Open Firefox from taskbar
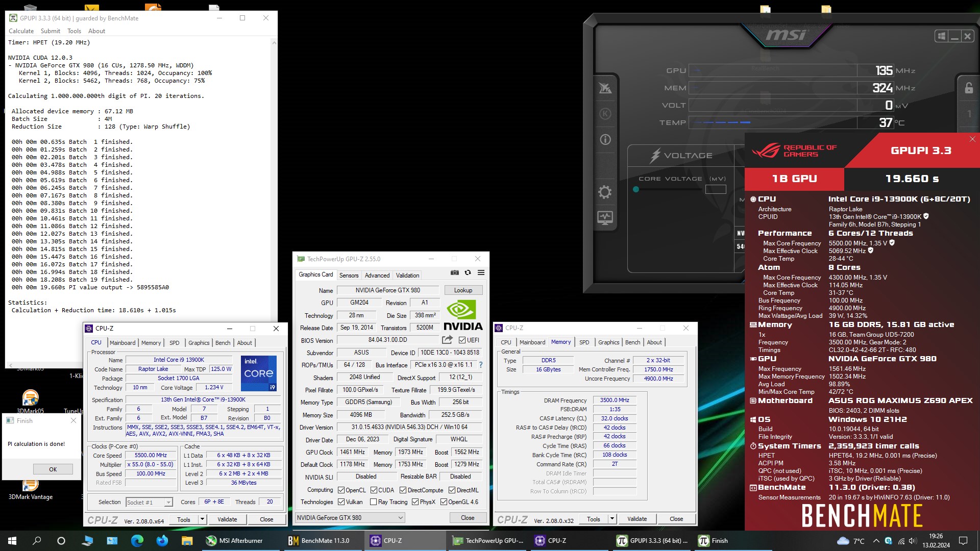The height and width of the screenshot is (551, 980). (162, 541)
